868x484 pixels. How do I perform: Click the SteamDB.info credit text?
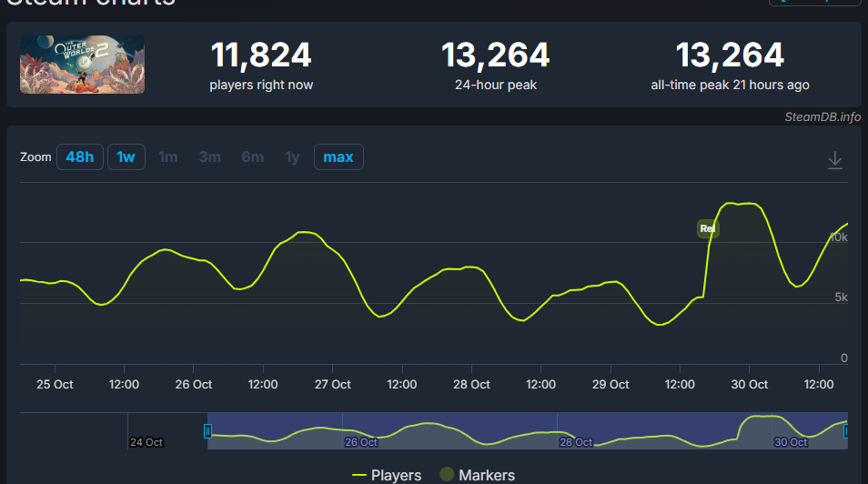823,116
